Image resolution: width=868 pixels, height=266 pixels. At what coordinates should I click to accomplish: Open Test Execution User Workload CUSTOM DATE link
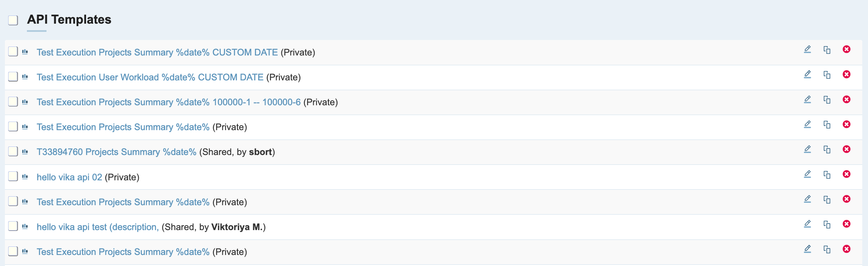tap(150, 77)
